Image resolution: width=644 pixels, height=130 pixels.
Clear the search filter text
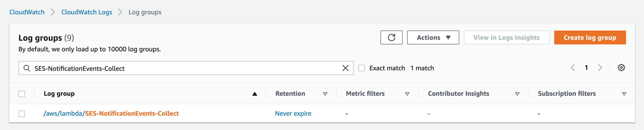click(x=345, y=68)
